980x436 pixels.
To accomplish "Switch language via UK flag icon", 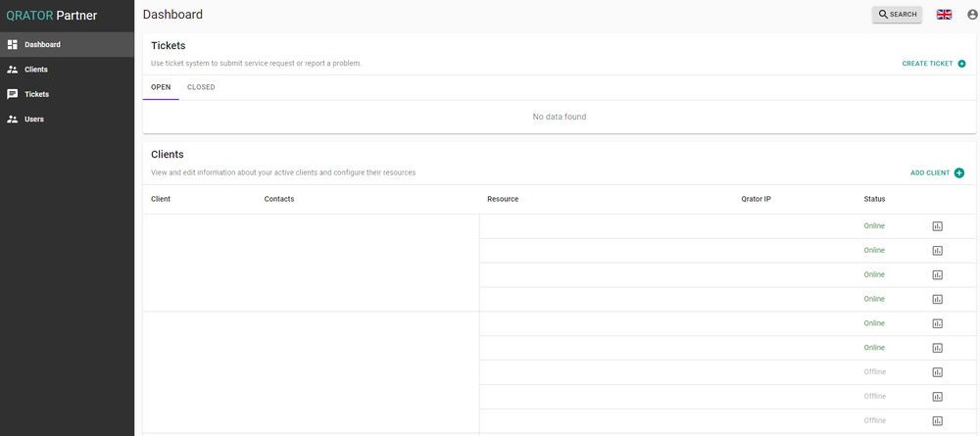I will click(944, 15).
